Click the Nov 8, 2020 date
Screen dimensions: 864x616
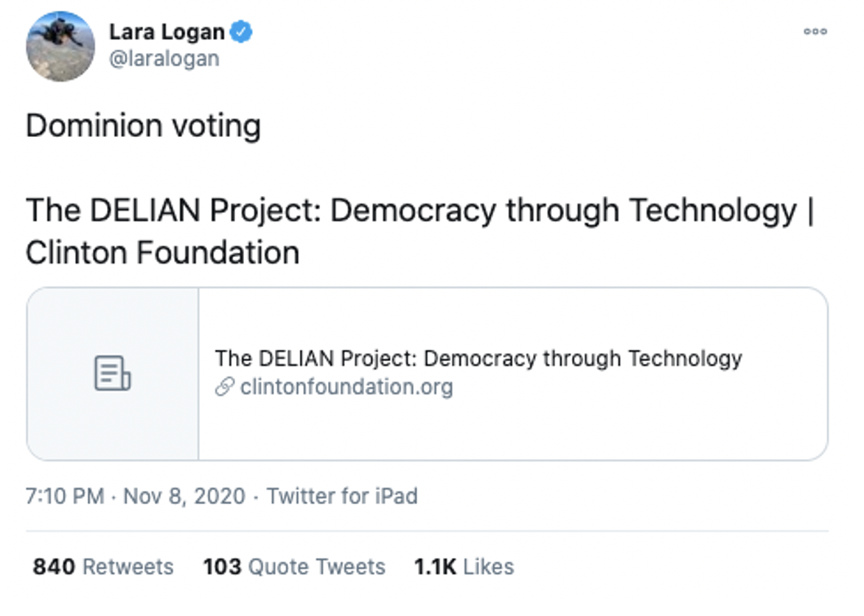point(184,496)
